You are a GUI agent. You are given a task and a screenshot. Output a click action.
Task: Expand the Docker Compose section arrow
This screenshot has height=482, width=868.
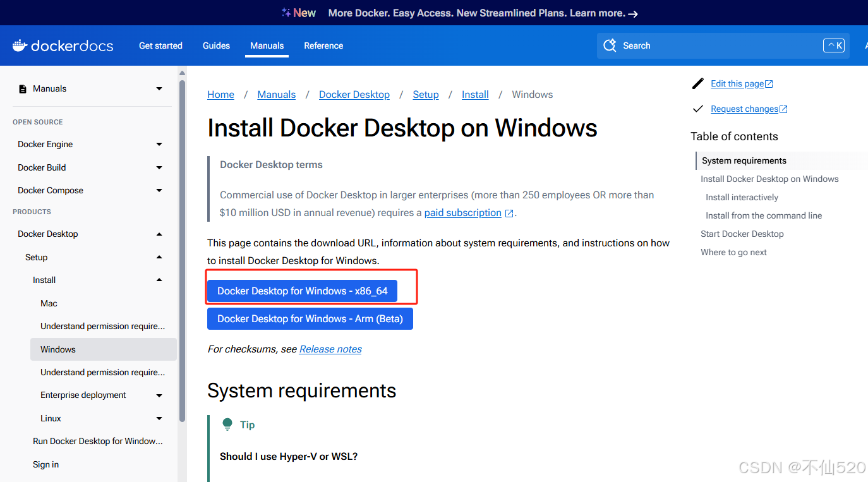click(159, 190)
